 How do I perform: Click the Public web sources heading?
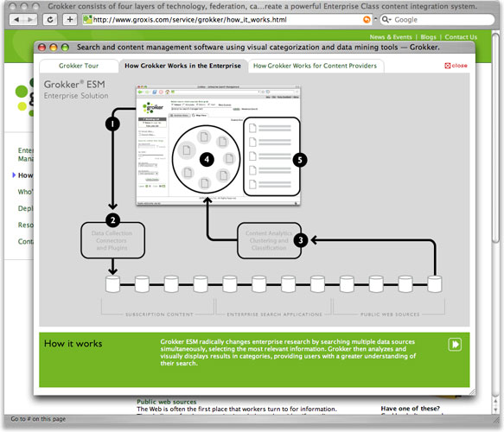pyautogui.click(x=167, y=402)
